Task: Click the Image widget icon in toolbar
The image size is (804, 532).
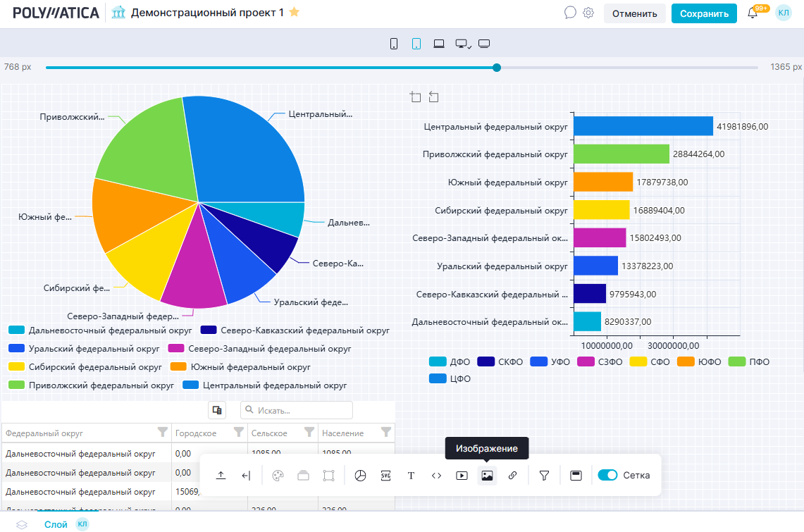Action: pyautogui.click(x=487, y=476)
